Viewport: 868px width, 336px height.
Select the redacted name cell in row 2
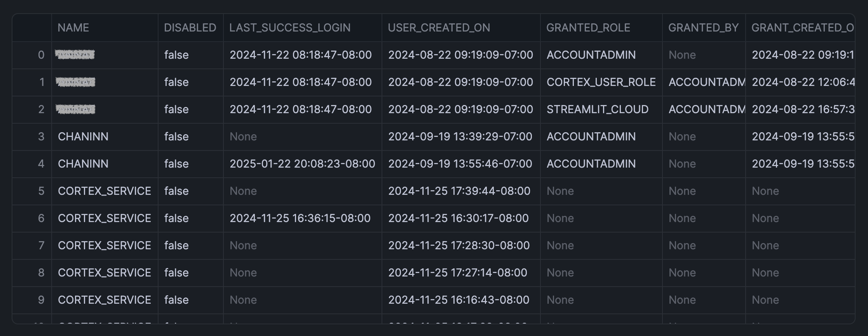75,109
